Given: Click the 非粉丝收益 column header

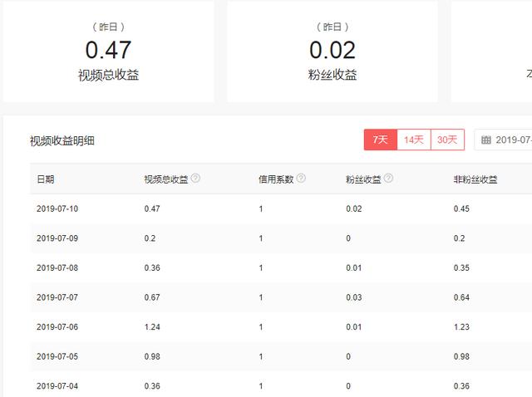Looking at the screenshot, I should [475, 179].
